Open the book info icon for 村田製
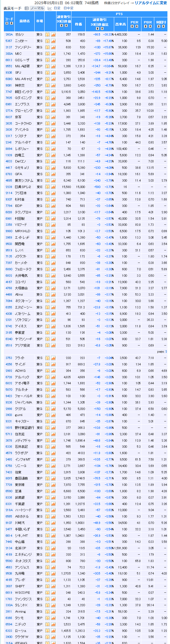 [47, 218]
